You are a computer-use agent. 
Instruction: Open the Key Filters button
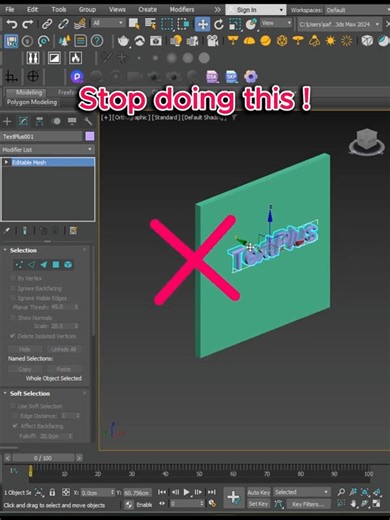[308, 504]
